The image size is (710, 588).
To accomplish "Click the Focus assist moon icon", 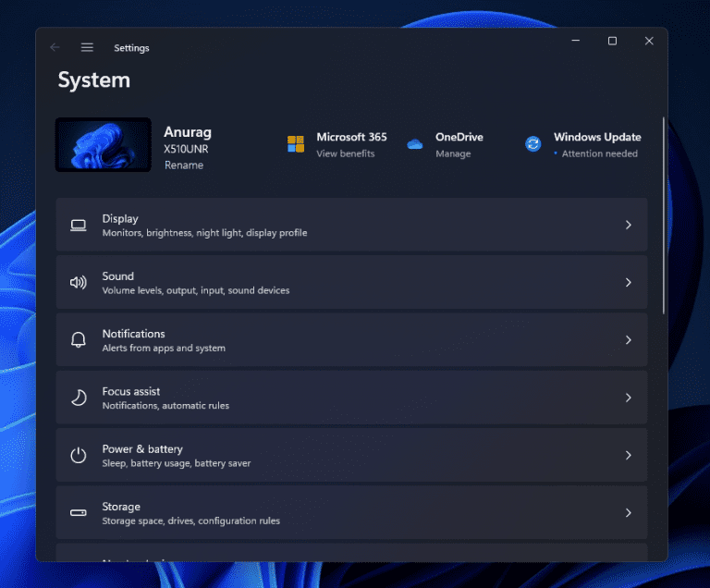I will (x=79, y=398).
